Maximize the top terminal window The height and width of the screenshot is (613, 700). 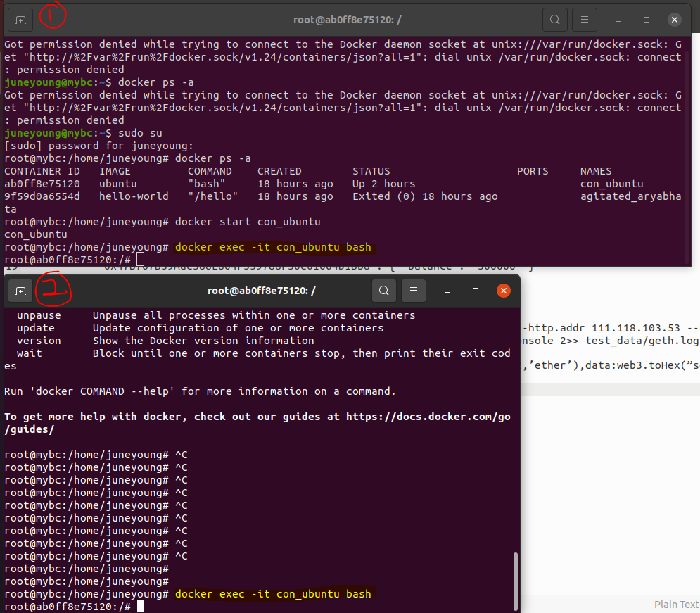(647, 20)
